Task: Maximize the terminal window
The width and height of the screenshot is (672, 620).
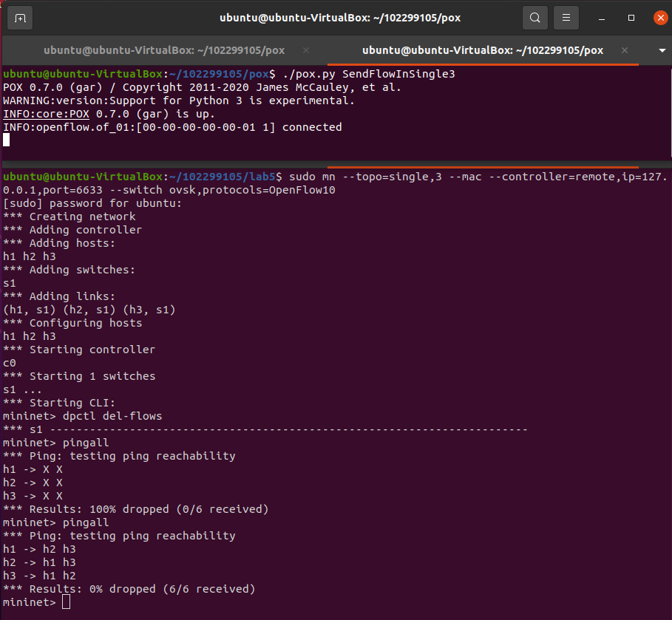Action: point(631,18)
